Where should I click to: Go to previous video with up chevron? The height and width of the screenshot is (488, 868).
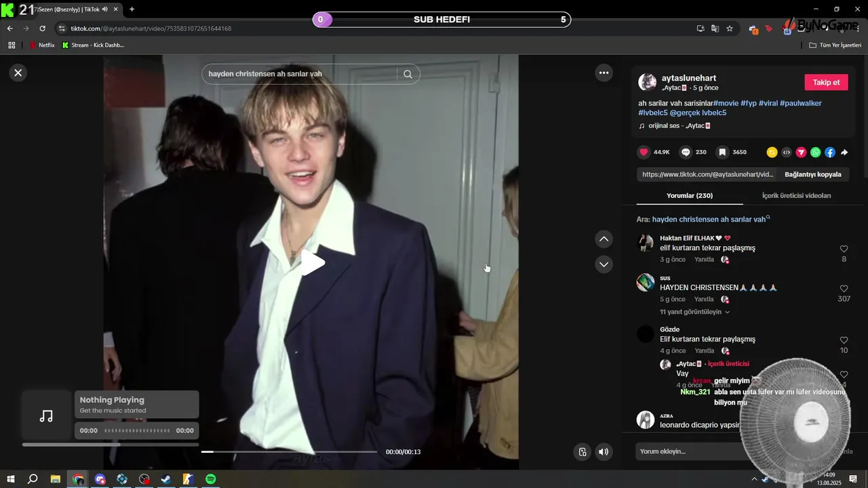[604, 239]
